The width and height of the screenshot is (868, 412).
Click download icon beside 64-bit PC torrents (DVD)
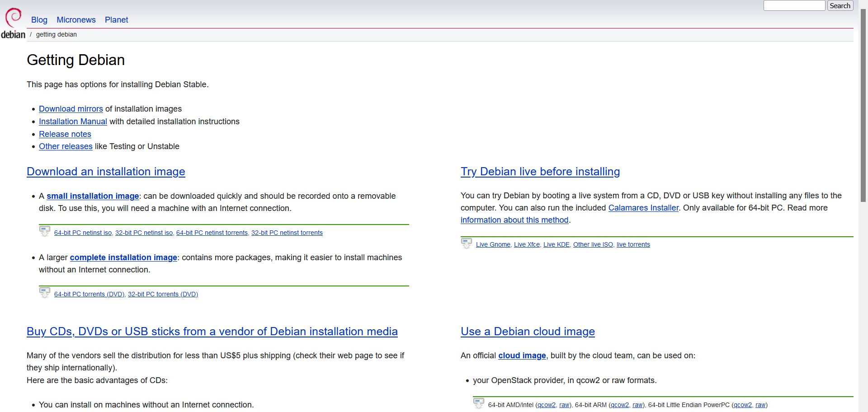(45, 293)
